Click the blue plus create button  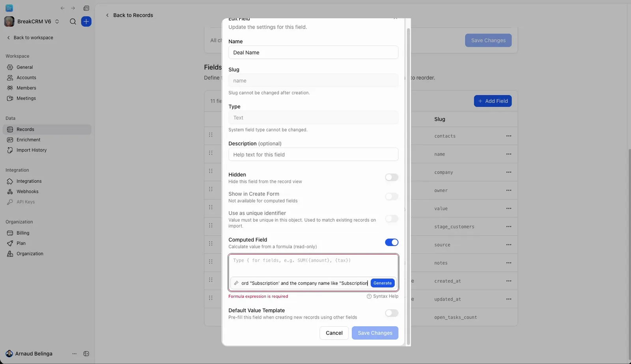point(86,22)
